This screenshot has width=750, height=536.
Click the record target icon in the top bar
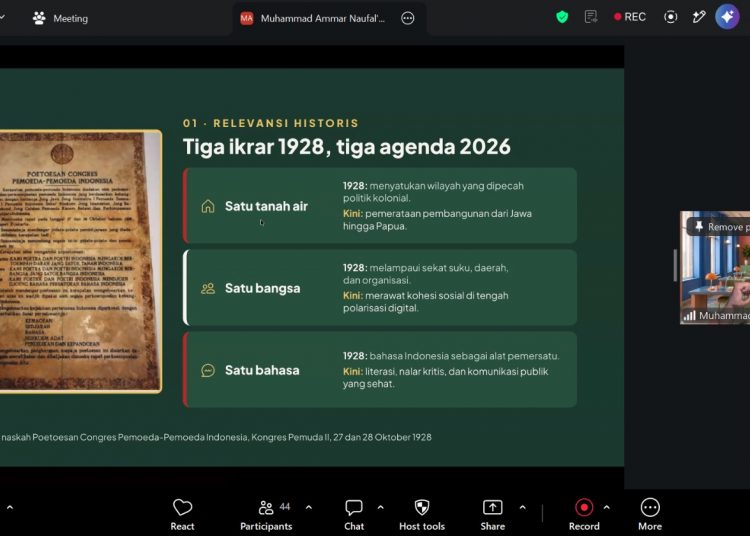coord(671,17)
